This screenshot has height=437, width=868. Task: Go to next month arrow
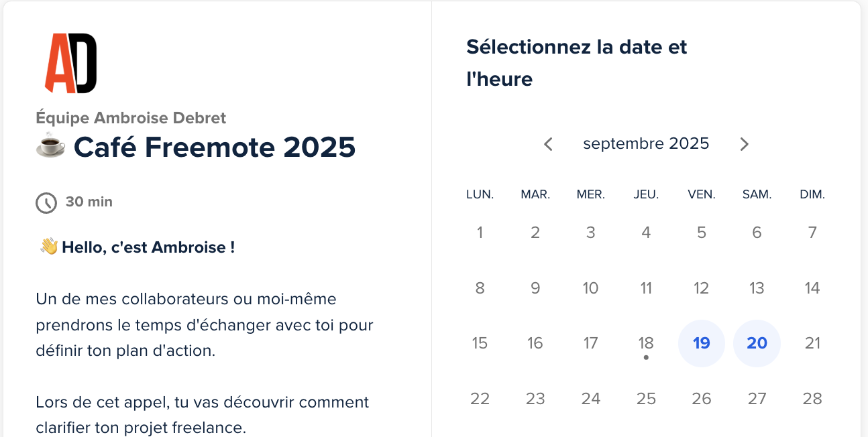tap(744, 144)
